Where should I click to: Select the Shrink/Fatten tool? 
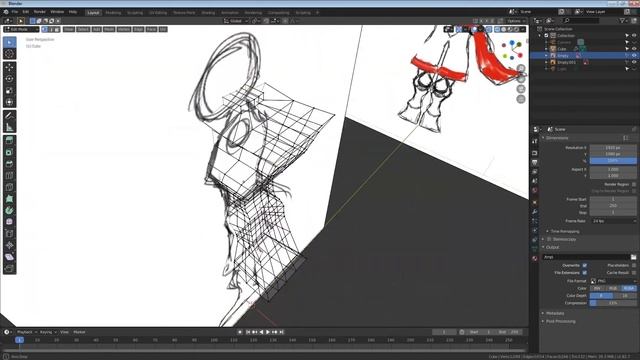(x=9, y=245)
